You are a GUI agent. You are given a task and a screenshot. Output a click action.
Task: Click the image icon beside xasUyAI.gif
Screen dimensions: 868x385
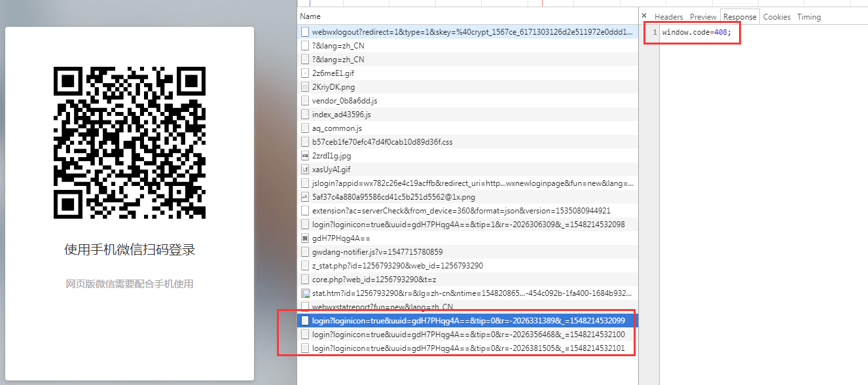[x=305, y=169]
